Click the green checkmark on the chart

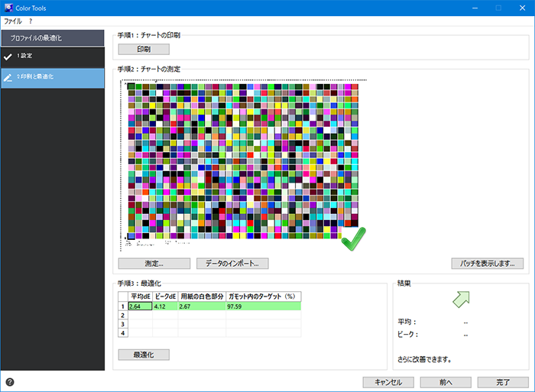click(x=353, y=239)
